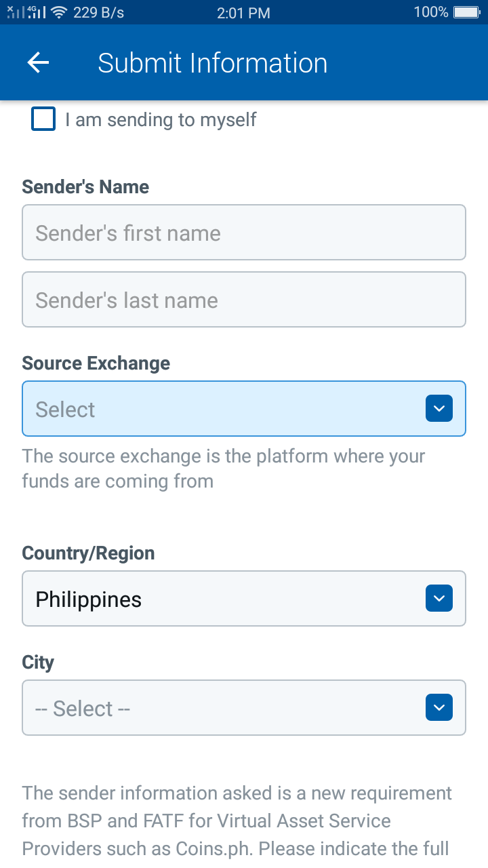Tap the Wi-Fi status icon

[59, 12]
